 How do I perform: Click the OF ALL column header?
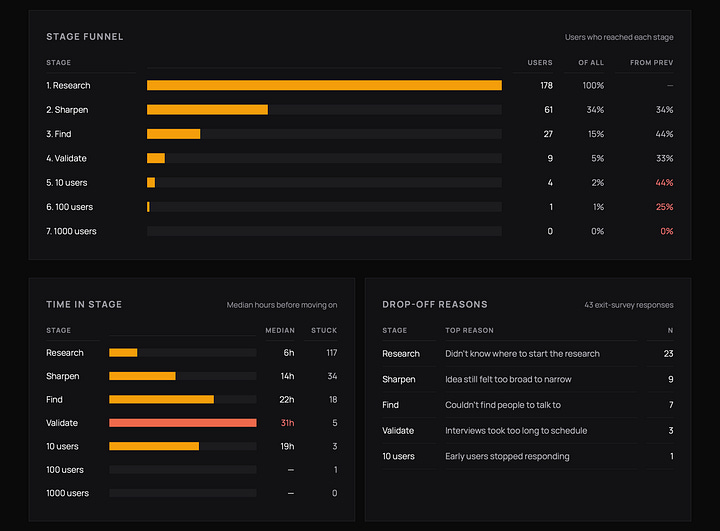click(591, 62)
